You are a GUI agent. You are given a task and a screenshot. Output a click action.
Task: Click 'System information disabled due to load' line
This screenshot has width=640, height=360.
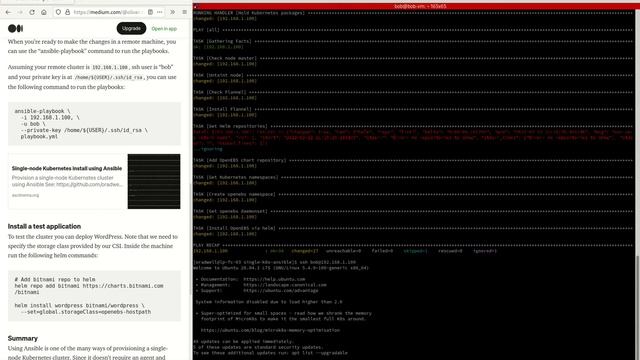269,302
